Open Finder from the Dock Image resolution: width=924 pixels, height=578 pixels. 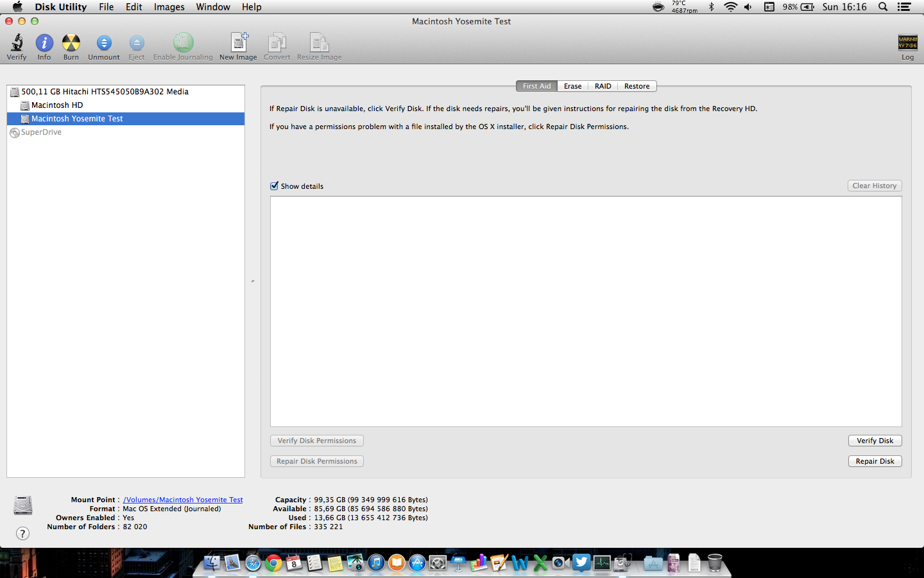212,563
